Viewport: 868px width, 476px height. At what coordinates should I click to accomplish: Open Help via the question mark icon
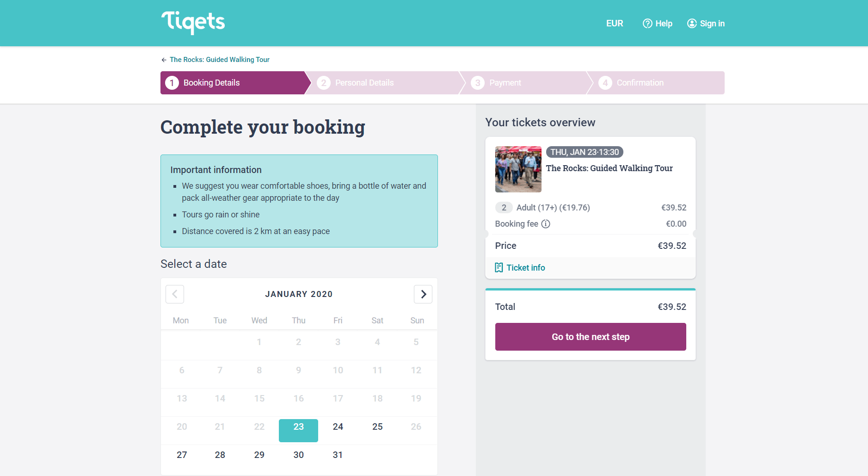point(647,24)
